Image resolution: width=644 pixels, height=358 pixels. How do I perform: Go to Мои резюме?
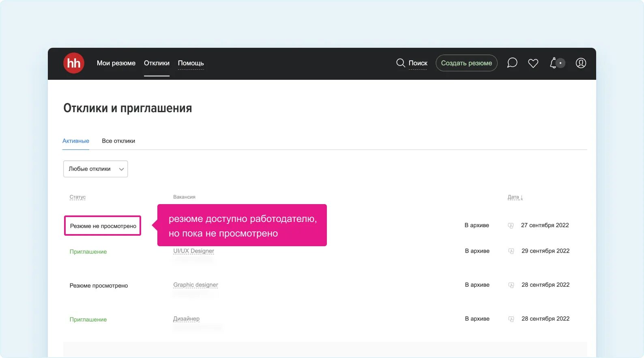pos(116,63)
